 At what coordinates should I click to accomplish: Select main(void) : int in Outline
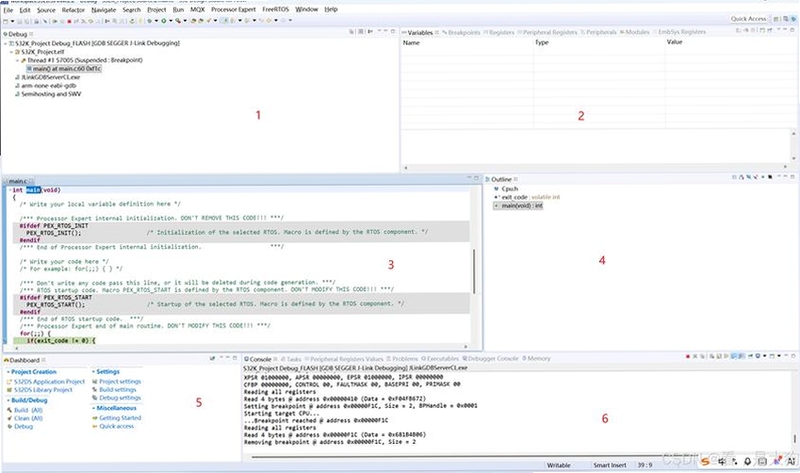[518, 206]
